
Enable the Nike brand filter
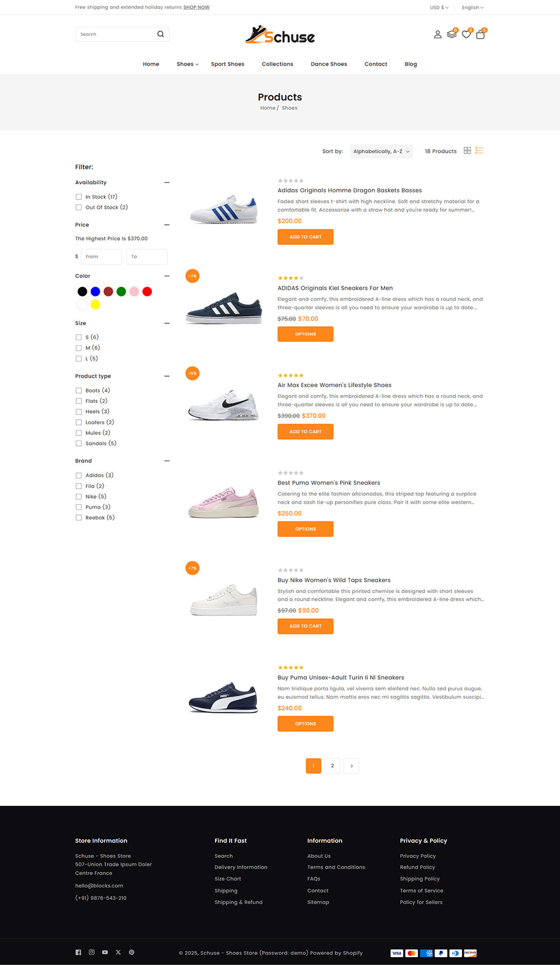coord(78,497)
